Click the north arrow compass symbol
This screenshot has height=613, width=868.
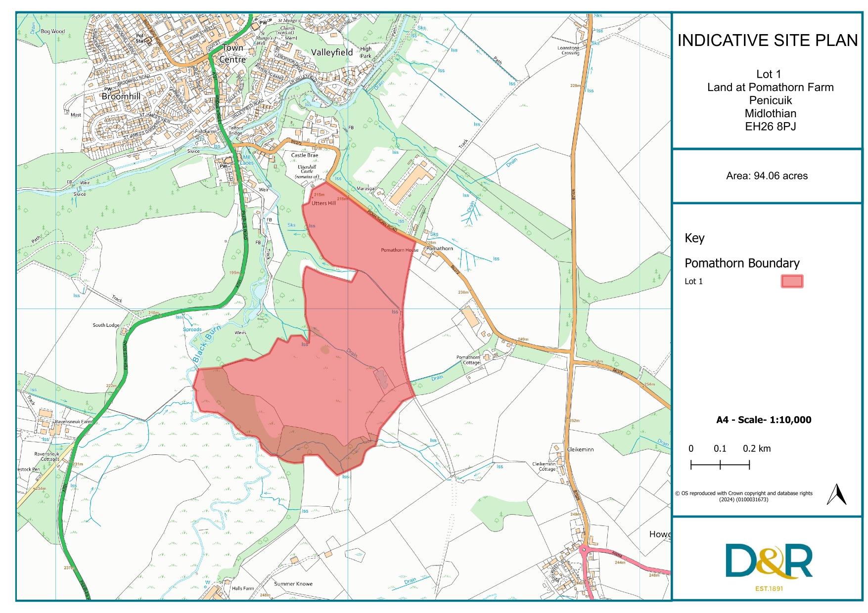coord(836,494)
